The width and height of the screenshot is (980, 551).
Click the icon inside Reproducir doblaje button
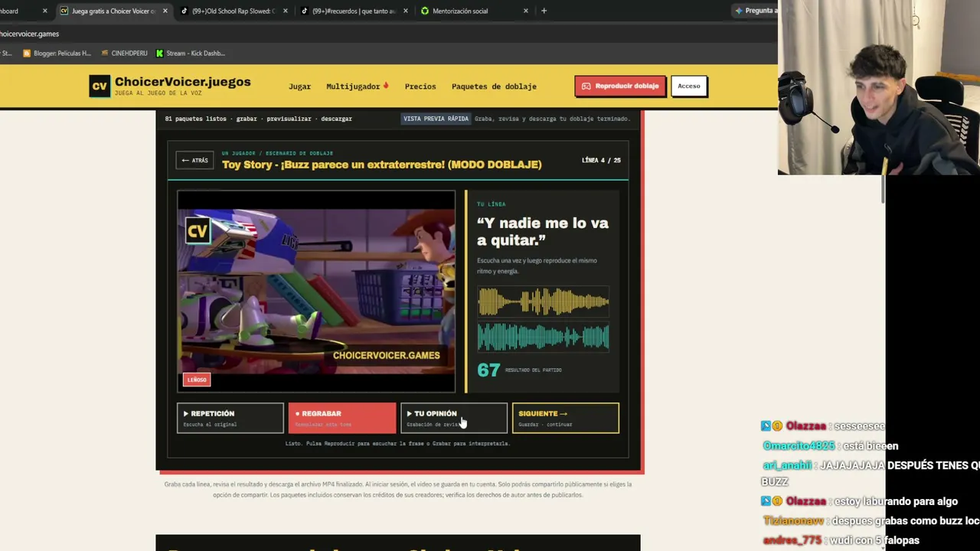(586, 86)
